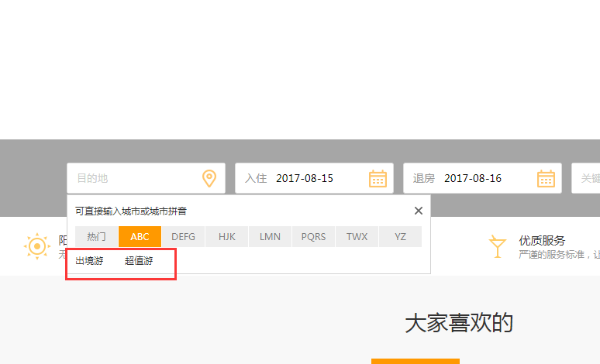Click the sun icon on the left
Viewport: 600px width, 364px height.
pos(36,246)
